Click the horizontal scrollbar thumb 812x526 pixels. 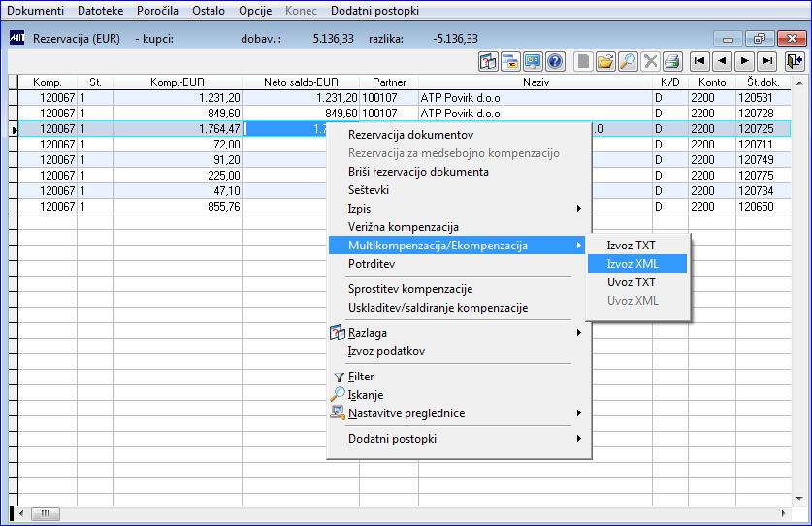46,513
